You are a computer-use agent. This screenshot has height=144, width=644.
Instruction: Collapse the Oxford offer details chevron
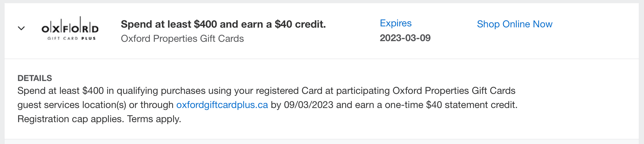tap(21, 28)
